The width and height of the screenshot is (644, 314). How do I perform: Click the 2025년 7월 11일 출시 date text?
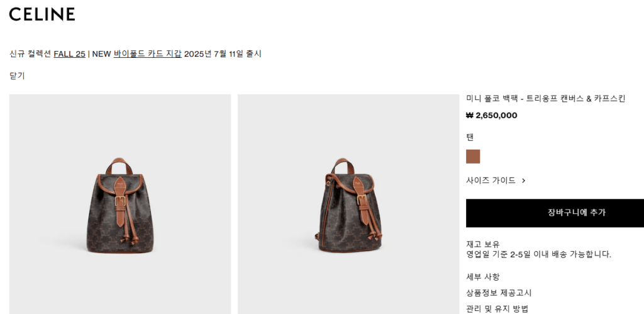tap(223, 54)
